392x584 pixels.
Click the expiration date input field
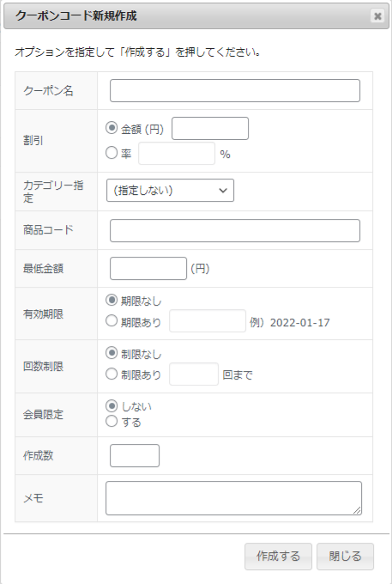(x=208, y=320)
